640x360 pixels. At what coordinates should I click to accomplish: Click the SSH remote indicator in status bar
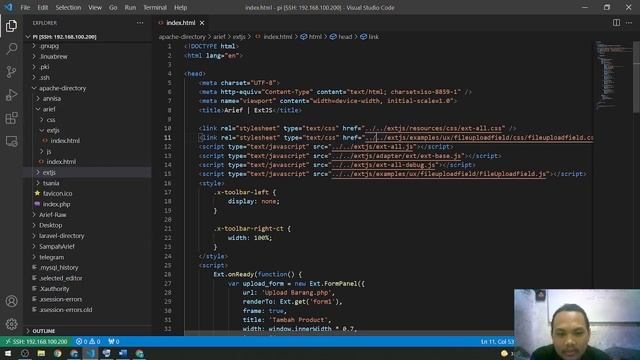[x=36, y=341]
